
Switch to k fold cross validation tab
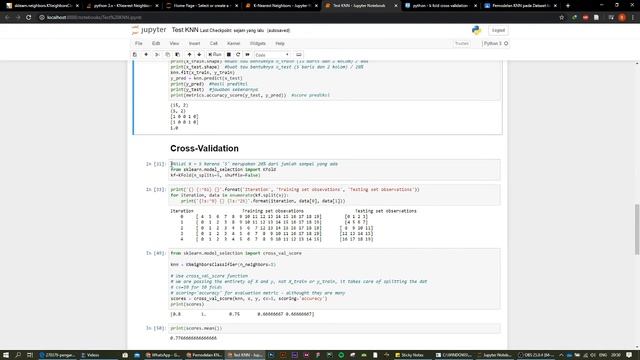click(440, 6)
